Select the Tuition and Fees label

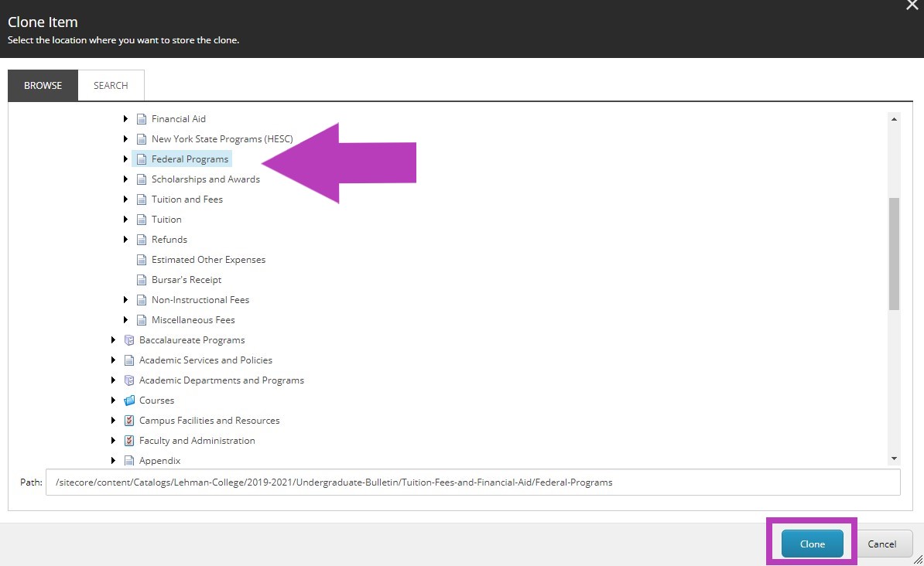[x=187, y=199]
